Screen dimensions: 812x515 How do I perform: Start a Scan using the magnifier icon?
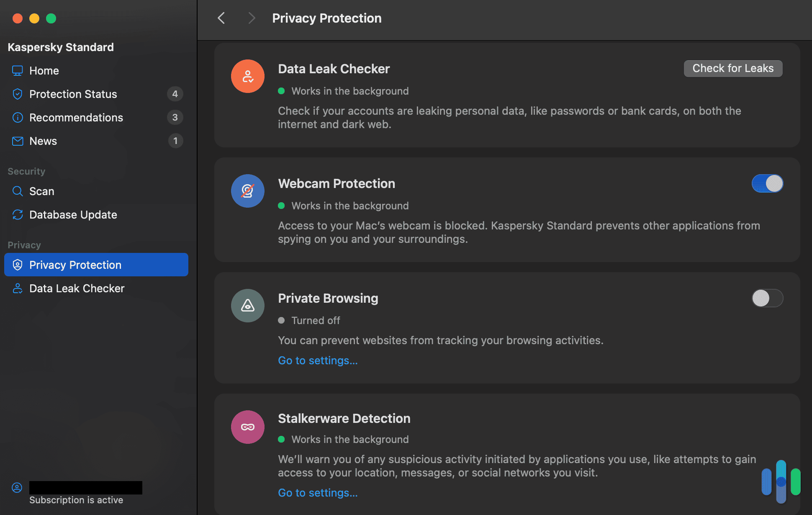click(18, 191)
